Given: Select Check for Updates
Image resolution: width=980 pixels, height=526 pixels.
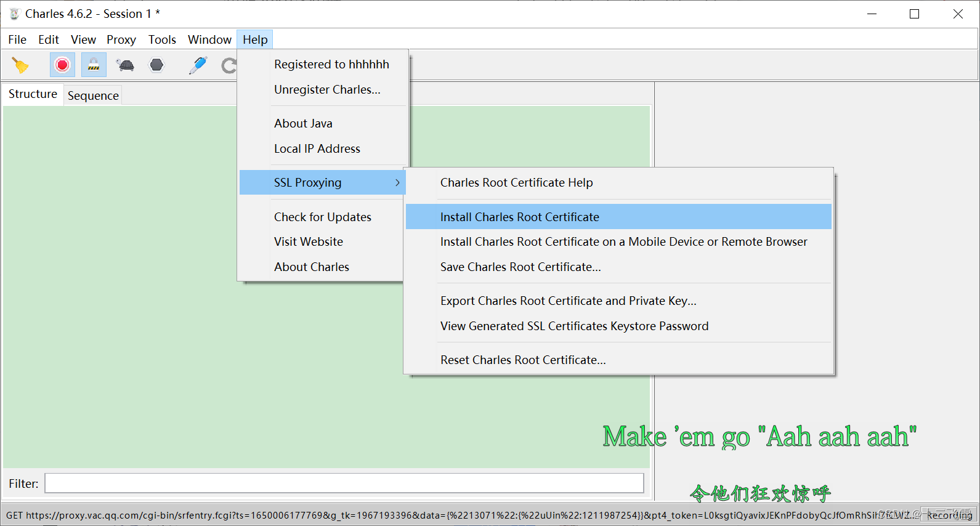Looking at the screenshot, I should (x=323, y=217).
